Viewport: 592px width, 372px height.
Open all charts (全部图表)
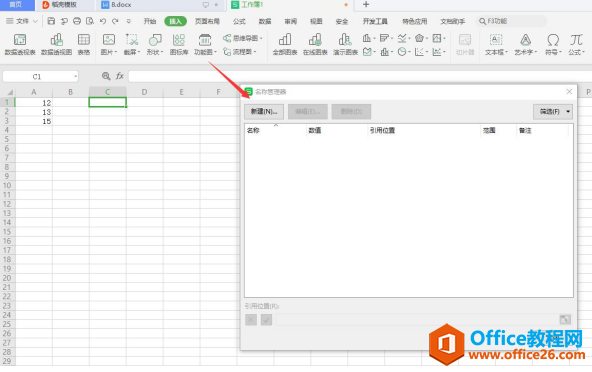point(285,45)
